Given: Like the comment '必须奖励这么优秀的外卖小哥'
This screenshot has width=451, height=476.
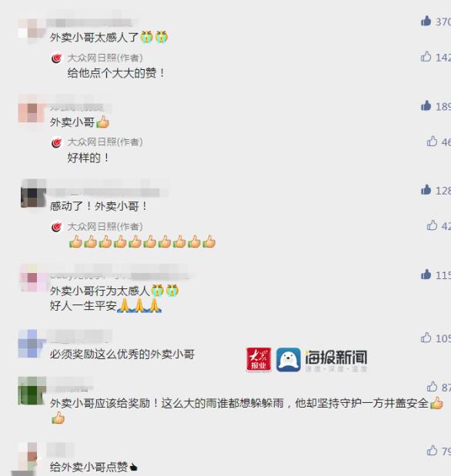Looking at the screenshot, I should tap(426, 338).
